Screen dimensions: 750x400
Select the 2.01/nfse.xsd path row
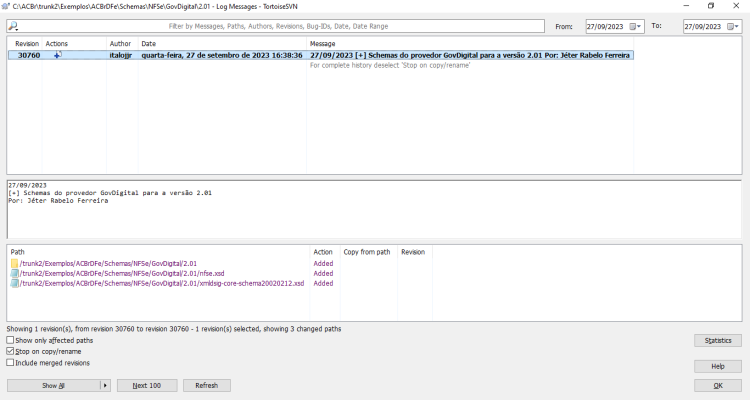(x=122, y=274)
